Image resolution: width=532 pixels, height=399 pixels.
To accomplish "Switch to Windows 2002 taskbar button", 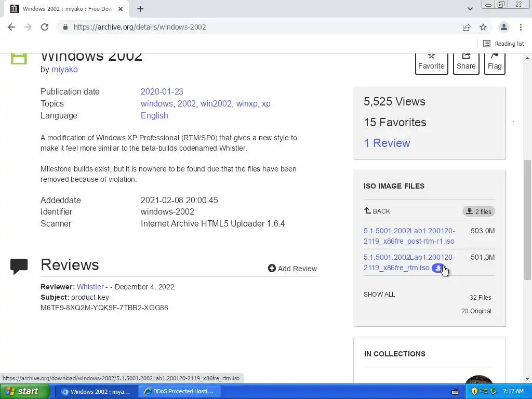I will point(96,392).
